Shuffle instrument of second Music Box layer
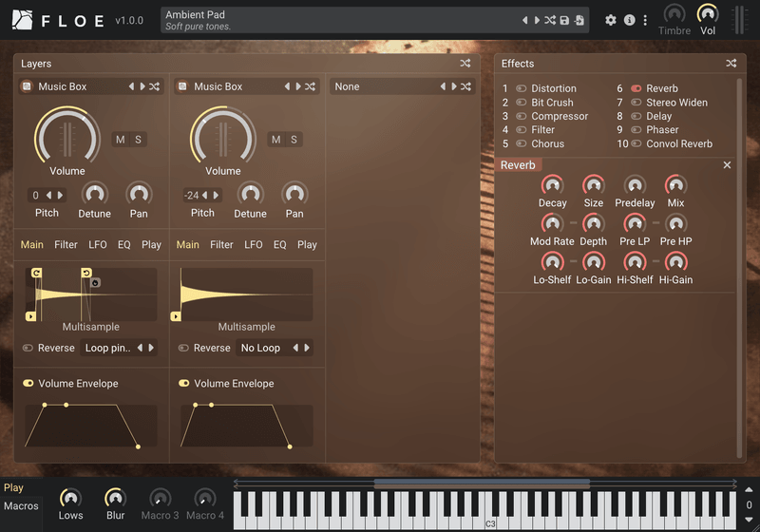 (x=311, y=86)
